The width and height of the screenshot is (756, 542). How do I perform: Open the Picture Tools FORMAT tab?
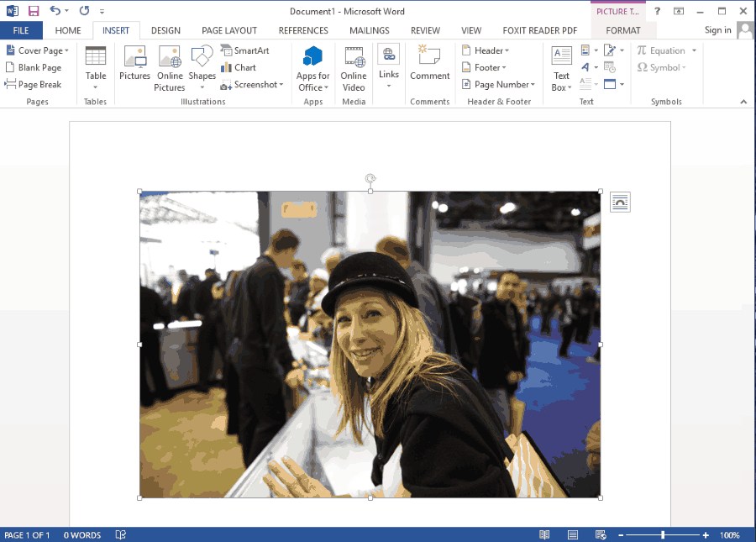pyautogui.click(x=623, y=30)
